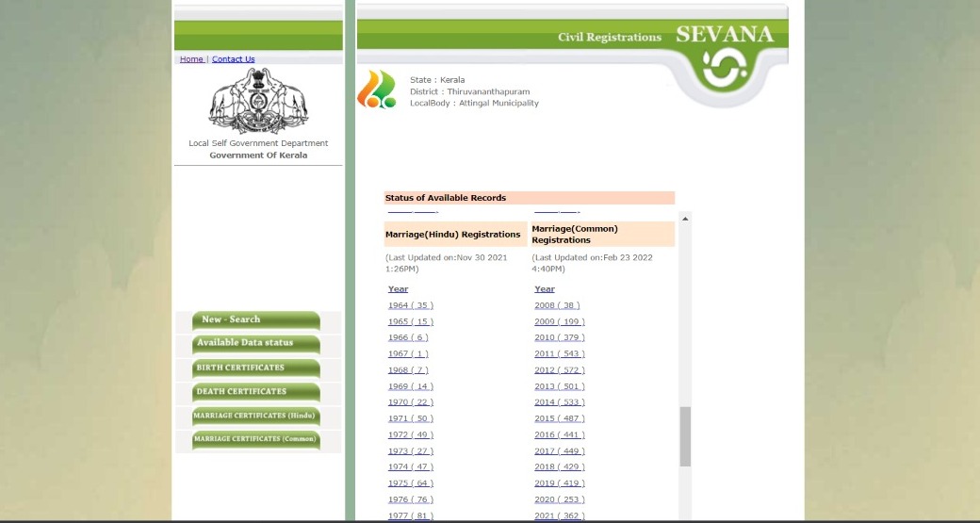The width and height of the screenshot is (980, 523).
Task: Open Hindu year 1970 ( 22 )
Action: coord(411,402)
